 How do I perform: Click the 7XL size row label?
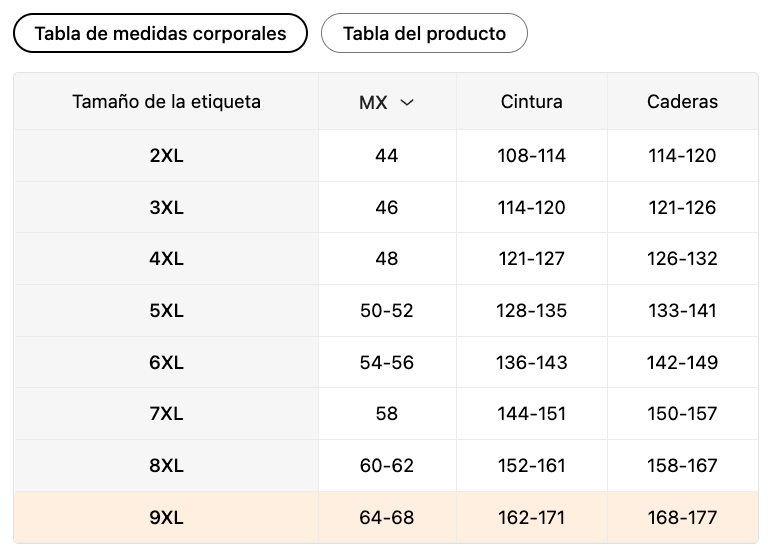tap(166, 413)
